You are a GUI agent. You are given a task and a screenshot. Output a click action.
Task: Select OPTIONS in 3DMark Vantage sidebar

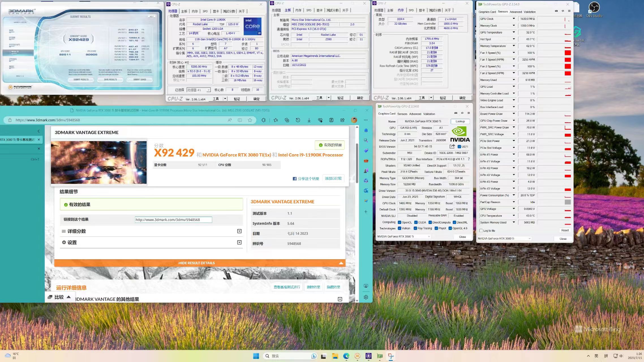12,38
